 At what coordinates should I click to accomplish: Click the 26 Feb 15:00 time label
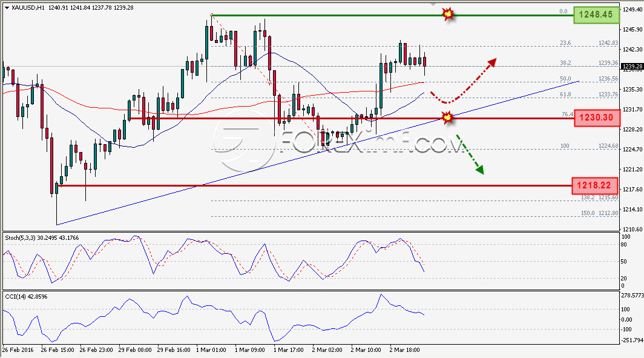click(x=57, y=350)
